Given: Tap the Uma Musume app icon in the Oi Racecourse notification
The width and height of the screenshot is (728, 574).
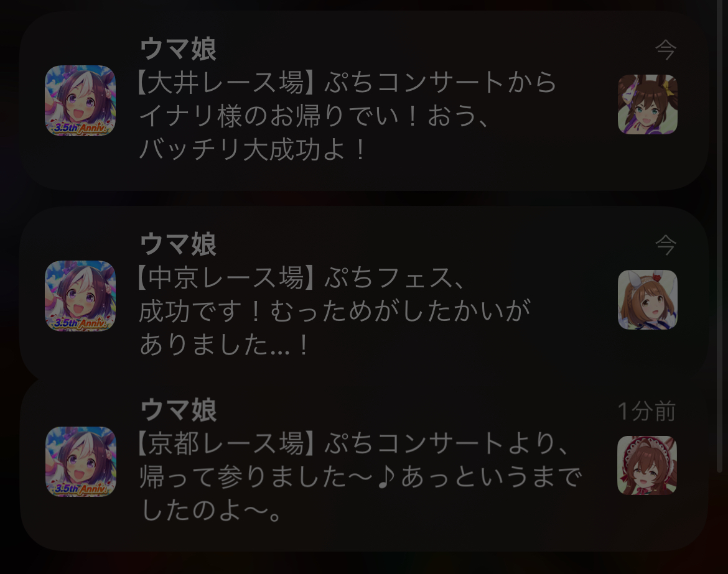Looking at the screenshot, I should click(80, 101).
